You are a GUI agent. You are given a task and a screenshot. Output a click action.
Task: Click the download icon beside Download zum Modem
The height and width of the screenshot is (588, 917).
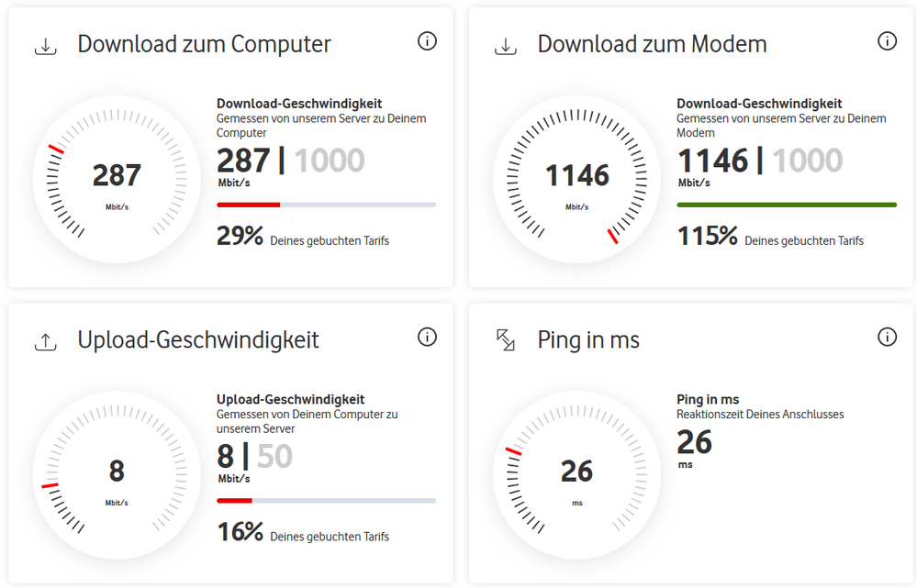(505, 42)
